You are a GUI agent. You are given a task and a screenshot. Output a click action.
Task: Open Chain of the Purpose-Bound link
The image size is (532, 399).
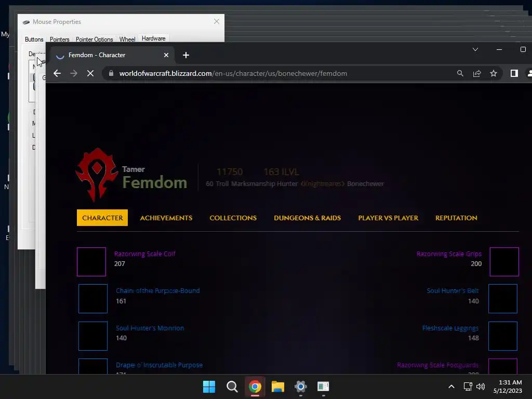(158, 291)
